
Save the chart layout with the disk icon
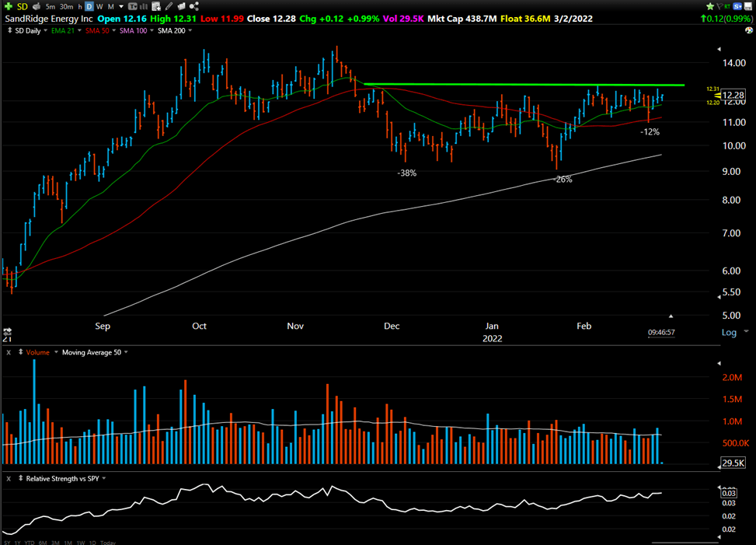[748, 6]
